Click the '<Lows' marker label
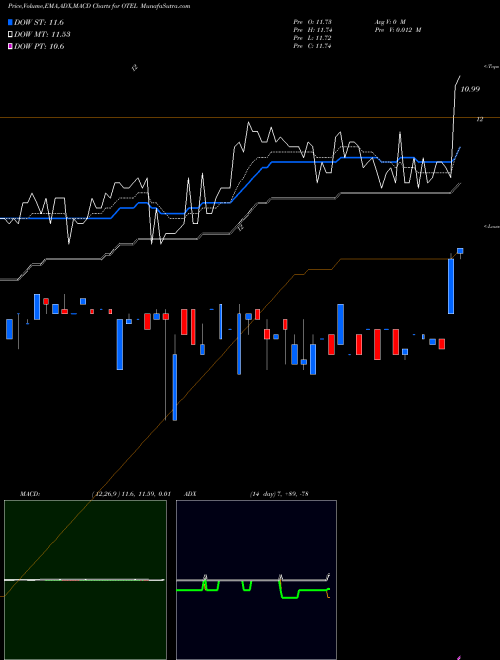Viewport: 500px width, 660px height. (x=492, y=226)
